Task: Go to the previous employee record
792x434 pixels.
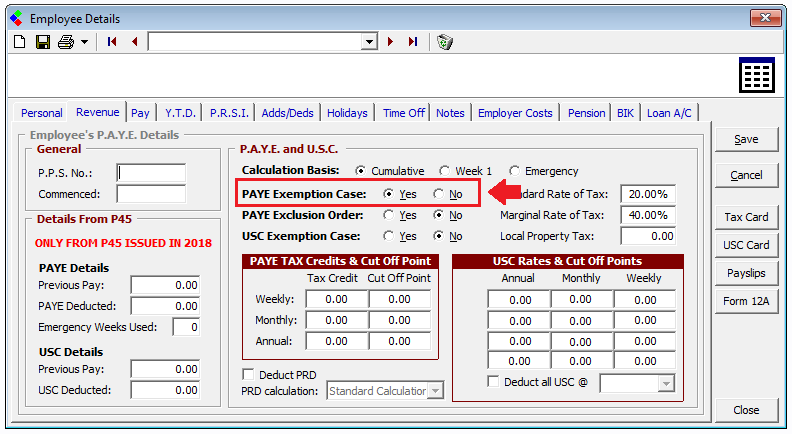Action: (x=134, y=42)
